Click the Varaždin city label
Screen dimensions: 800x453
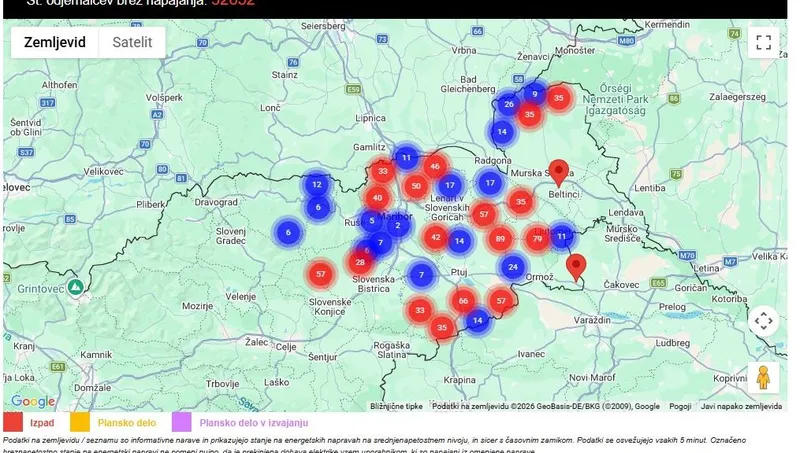592,320
